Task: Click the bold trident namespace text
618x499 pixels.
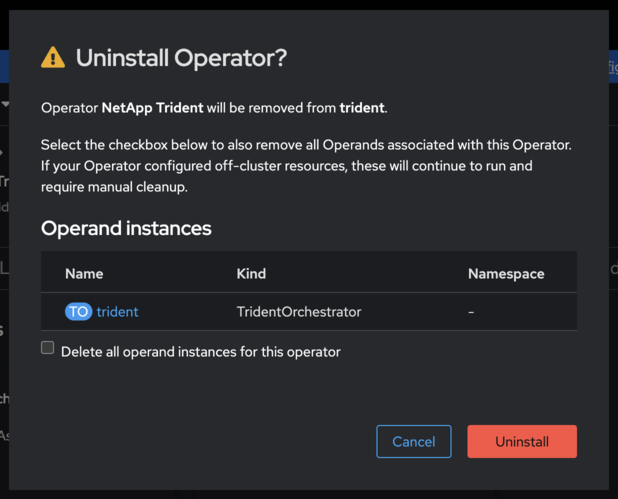Action: (361, 107)
